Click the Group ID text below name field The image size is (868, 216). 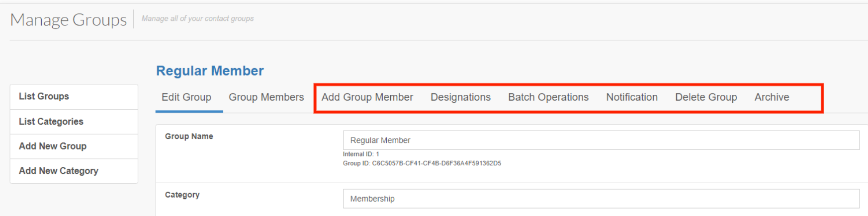(422, 163)
